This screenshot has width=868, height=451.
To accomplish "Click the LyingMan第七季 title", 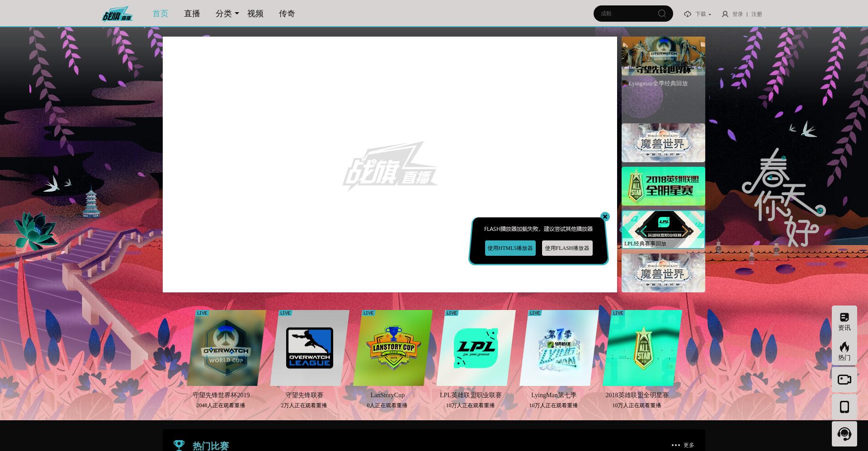I will tap(554, 395).
